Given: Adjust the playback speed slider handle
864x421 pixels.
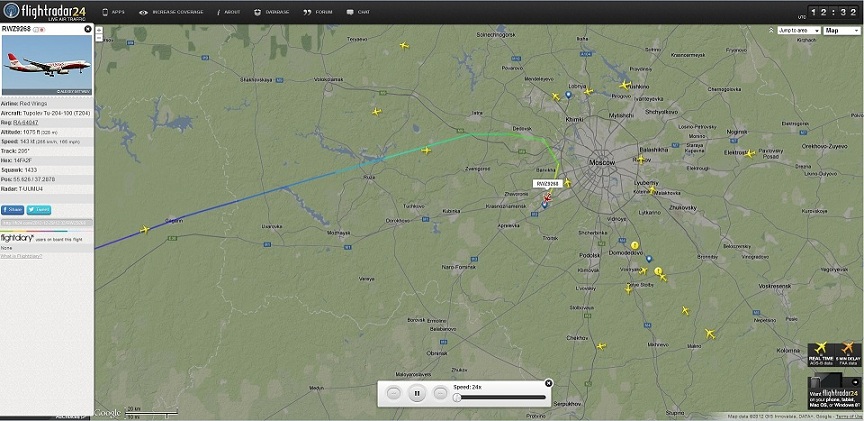Looking at the screenshot, I should 457,397.
